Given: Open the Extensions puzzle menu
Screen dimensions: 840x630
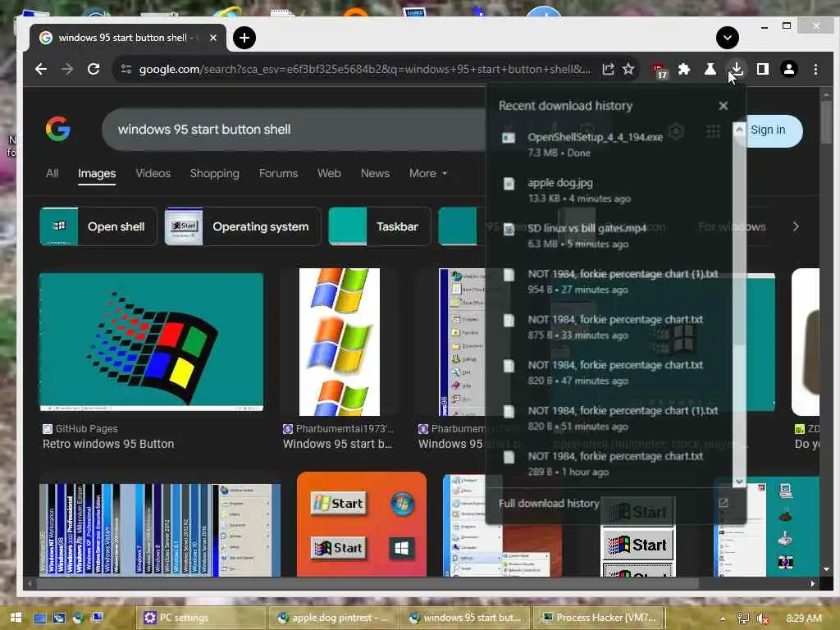Looking at the screenshot, I should (684, 69).
